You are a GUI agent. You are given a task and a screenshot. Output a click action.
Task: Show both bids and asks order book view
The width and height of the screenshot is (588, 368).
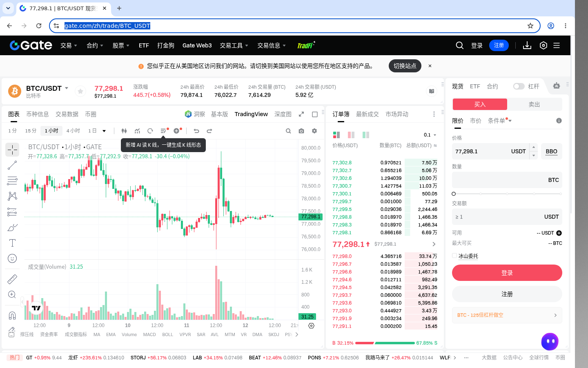tap(336, 135)
